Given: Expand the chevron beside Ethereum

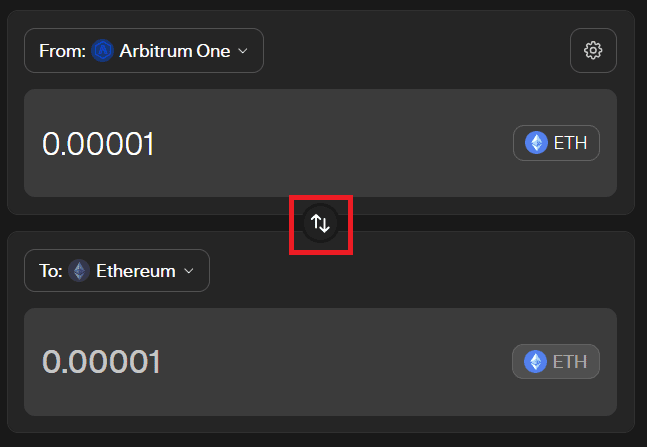Looking at the screenshot, I should pos(188,271).
